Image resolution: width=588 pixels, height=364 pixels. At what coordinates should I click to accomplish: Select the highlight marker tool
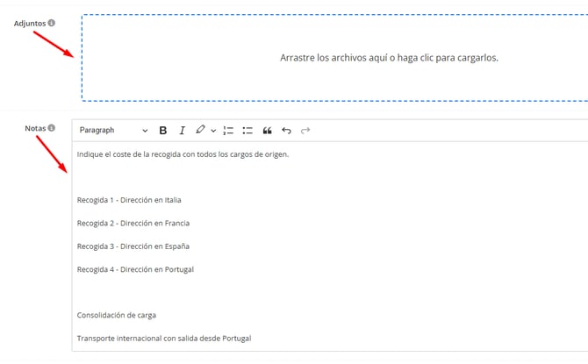pyautogui.click(x=200, y=130)
